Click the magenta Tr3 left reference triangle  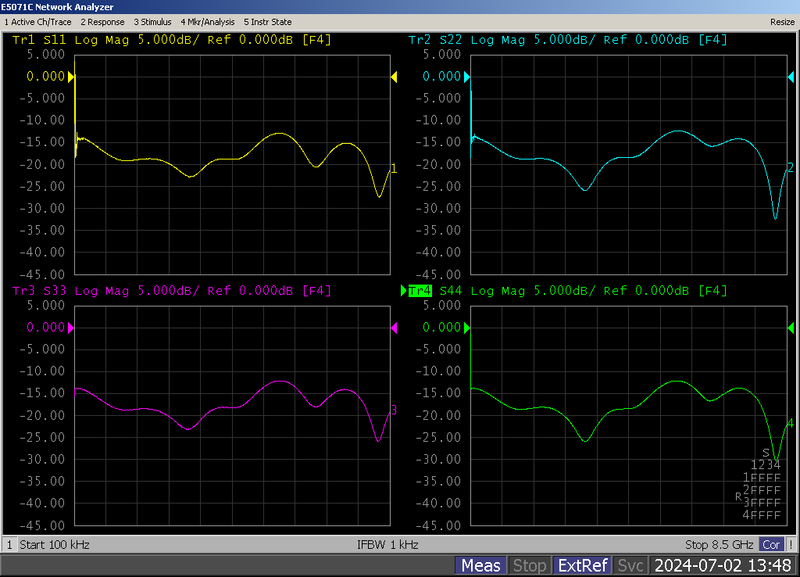tap(71, 328)
